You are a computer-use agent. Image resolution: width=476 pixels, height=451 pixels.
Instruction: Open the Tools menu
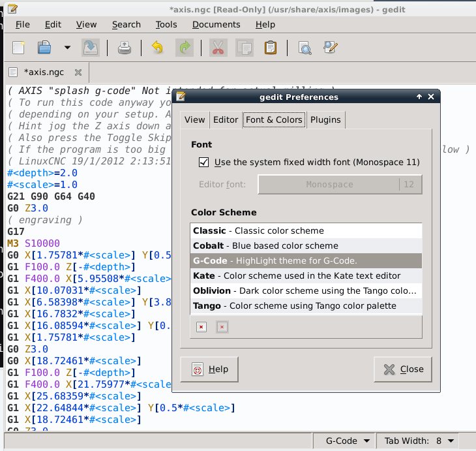(166, 25)
